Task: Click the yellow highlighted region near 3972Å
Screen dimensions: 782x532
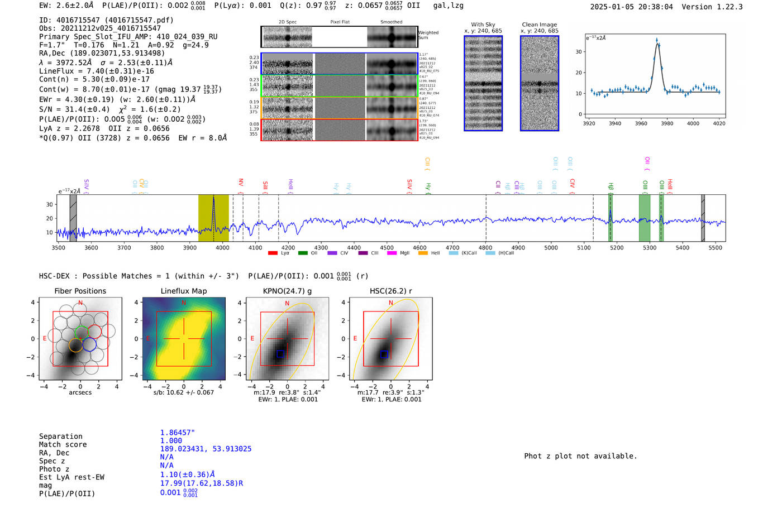Action: [213, 218]
